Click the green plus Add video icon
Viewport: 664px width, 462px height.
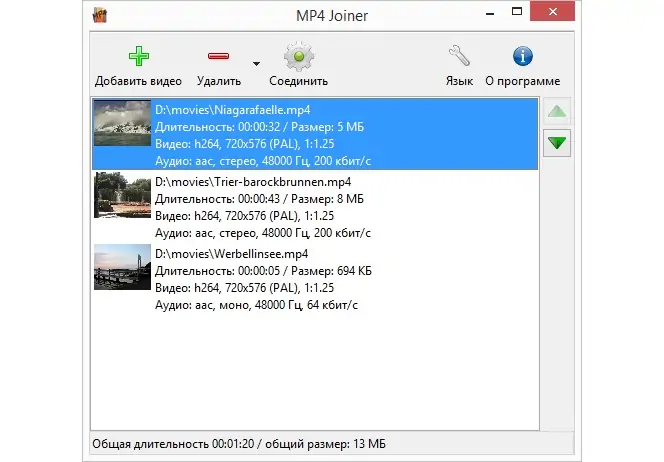(x=139, y=56)
